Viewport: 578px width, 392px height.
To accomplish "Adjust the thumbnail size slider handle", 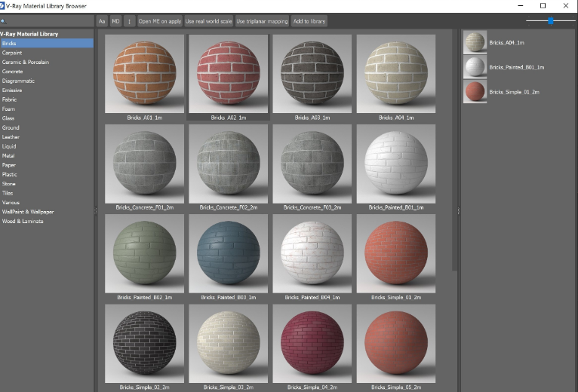I will point(550,20).
